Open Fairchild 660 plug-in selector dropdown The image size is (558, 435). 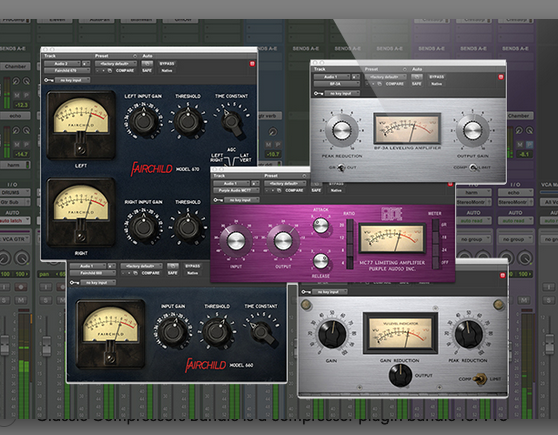pyautogui.click(x=93, y=273)
